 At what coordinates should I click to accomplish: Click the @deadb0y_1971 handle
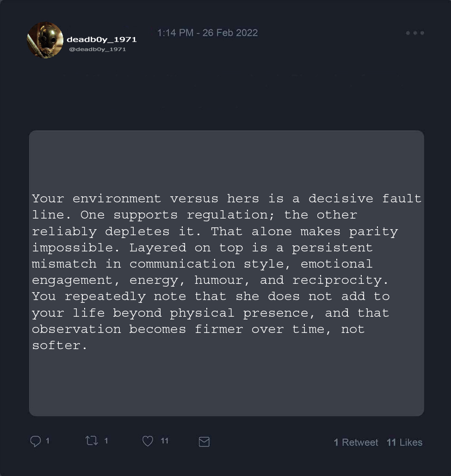click(97, 49)
